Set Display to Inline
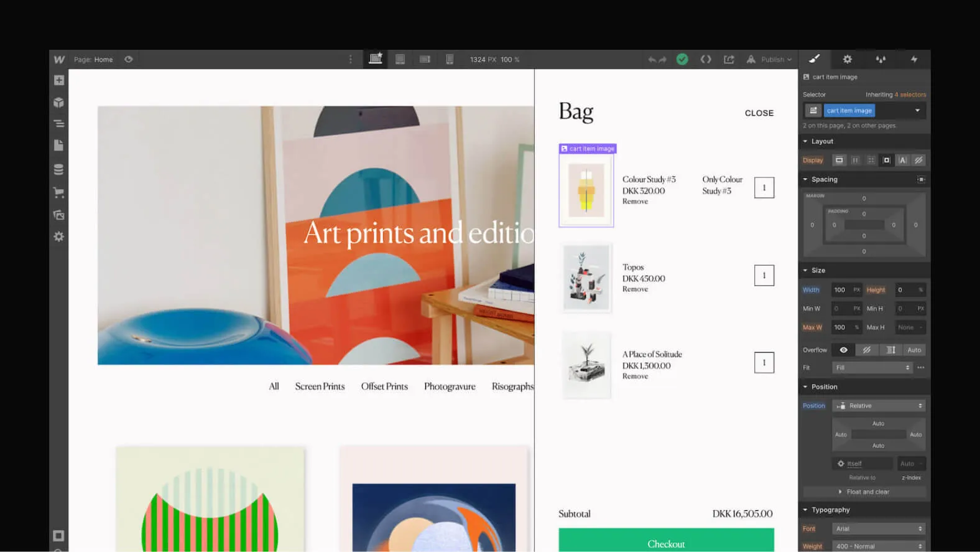 click(902, 160)
